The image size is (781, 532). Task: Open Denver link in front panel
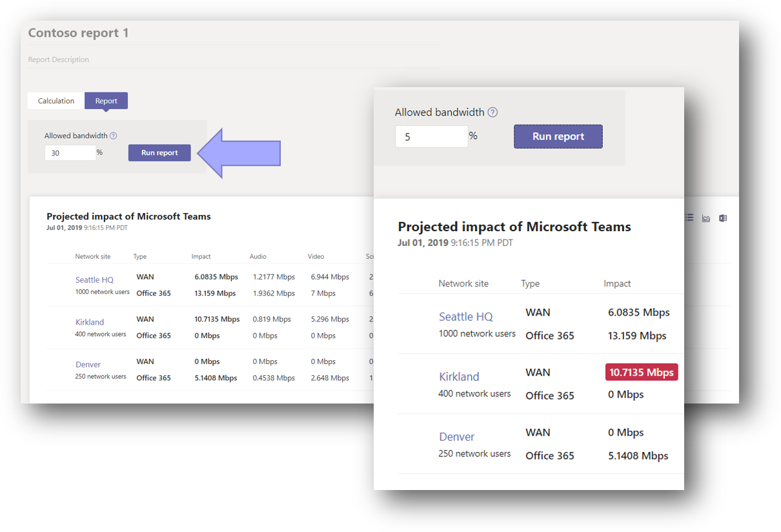click(x=457, y=436)
